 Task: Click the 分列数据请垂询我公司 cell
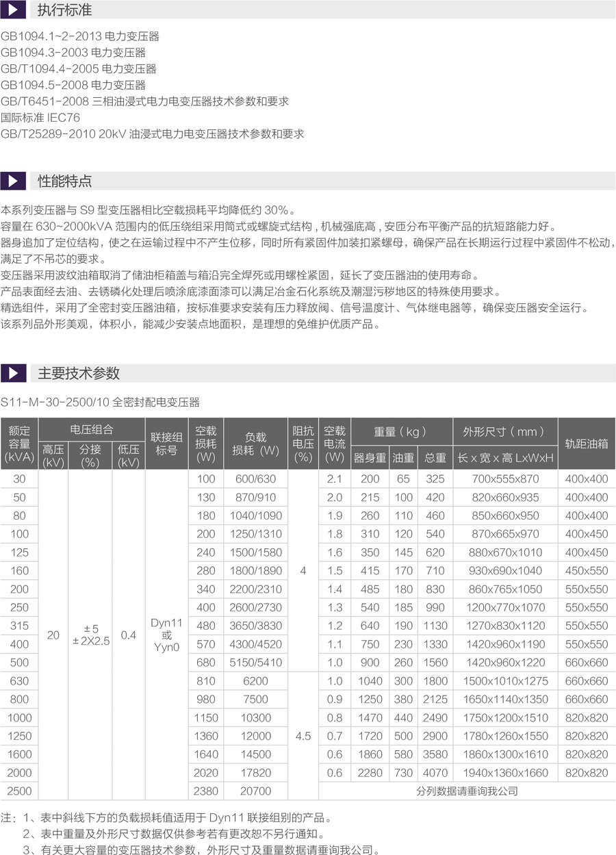pos(467,791)
